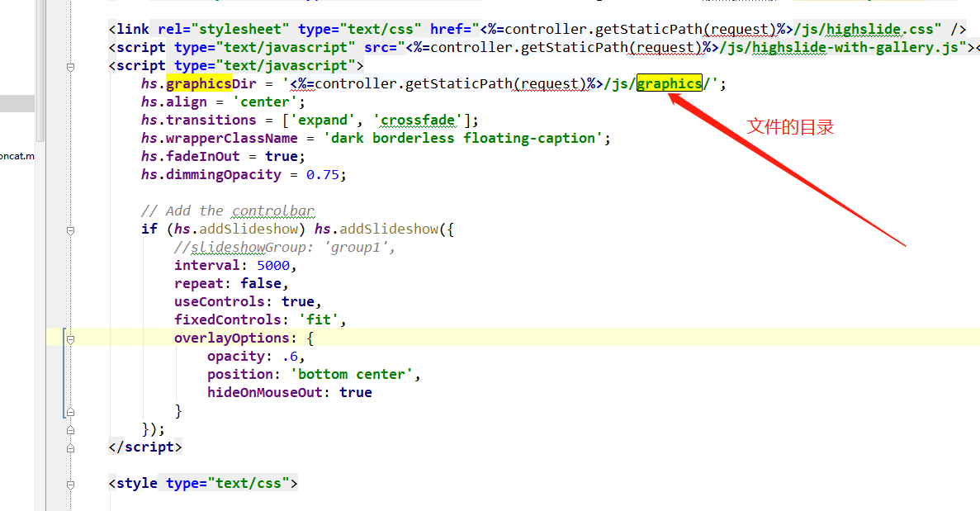Place cursor in dimmingOpacity property name
The width and height of the screenshot is (980, 511).
(x=224, y=174)
